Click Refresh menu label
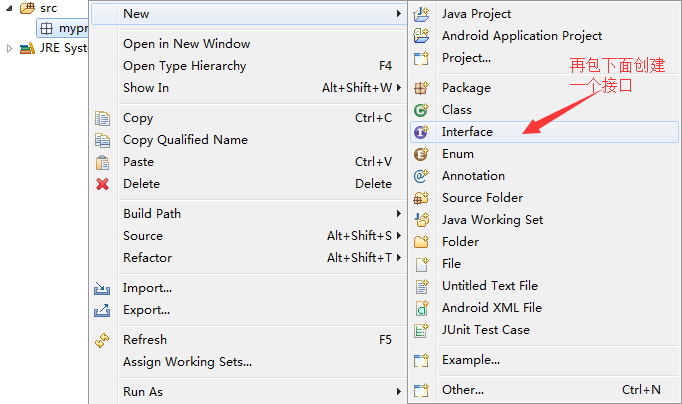The width and height of the screenshot is (682, 404). (x=145, y=340)
